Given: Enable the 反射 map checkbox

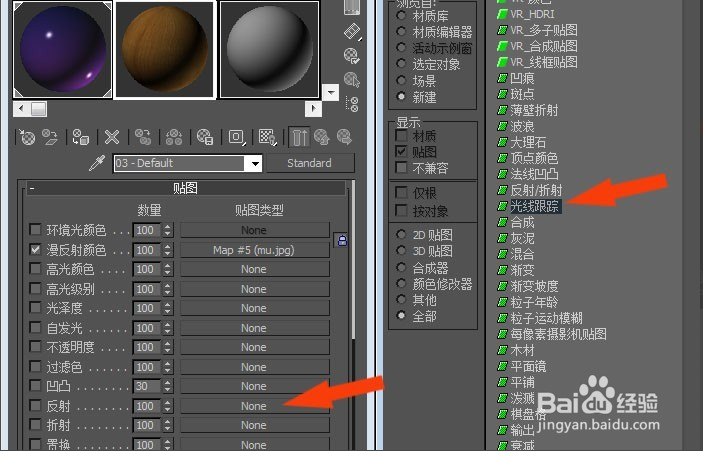Looking at the screenshot, I should (x=35, y=405).
